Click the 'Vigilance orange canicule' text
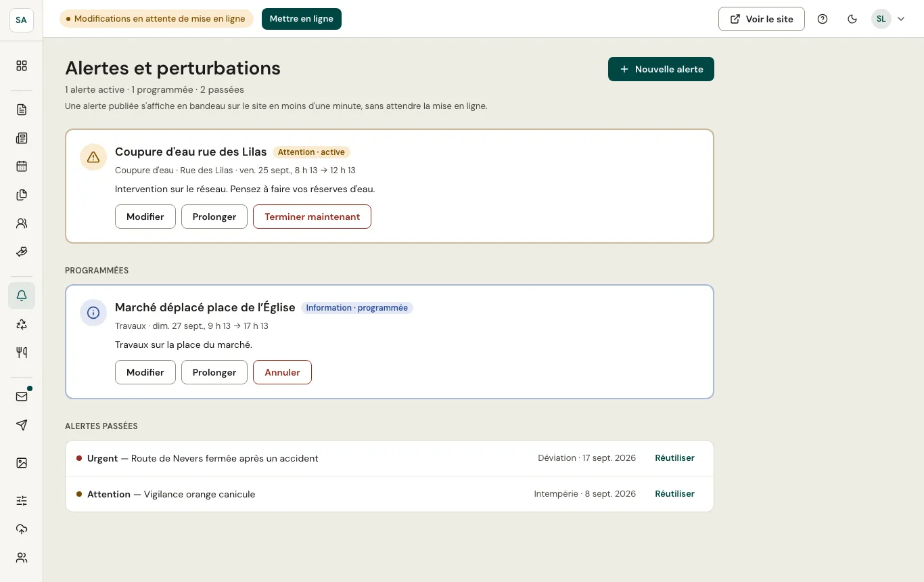Screen dimensions: 924x582 200,494
